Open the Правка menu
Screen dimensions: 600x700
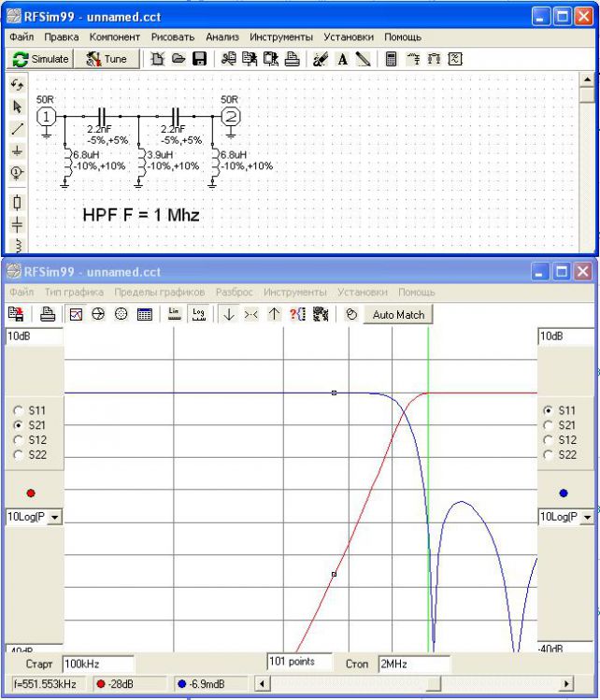(x=61, y=37)
